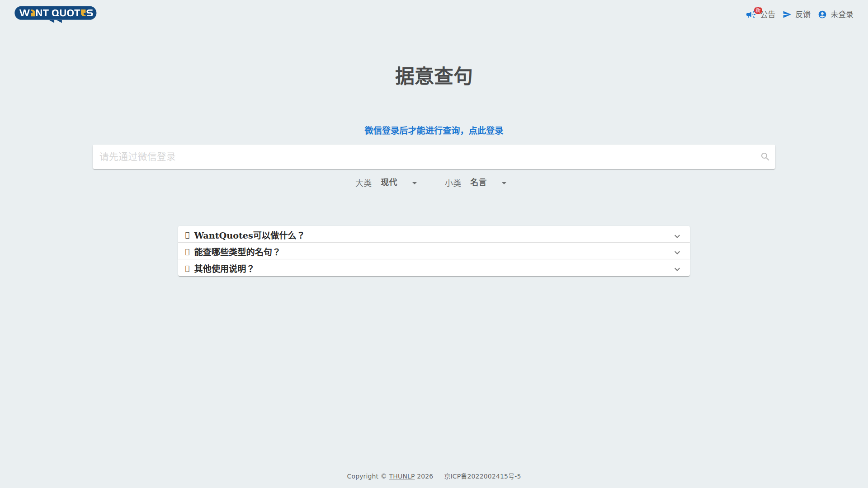Expand WantQuotes可以做什么 chevron
The width and height of the screenshot is (868, 488).
pyautogui.click(x=677, y=236)
